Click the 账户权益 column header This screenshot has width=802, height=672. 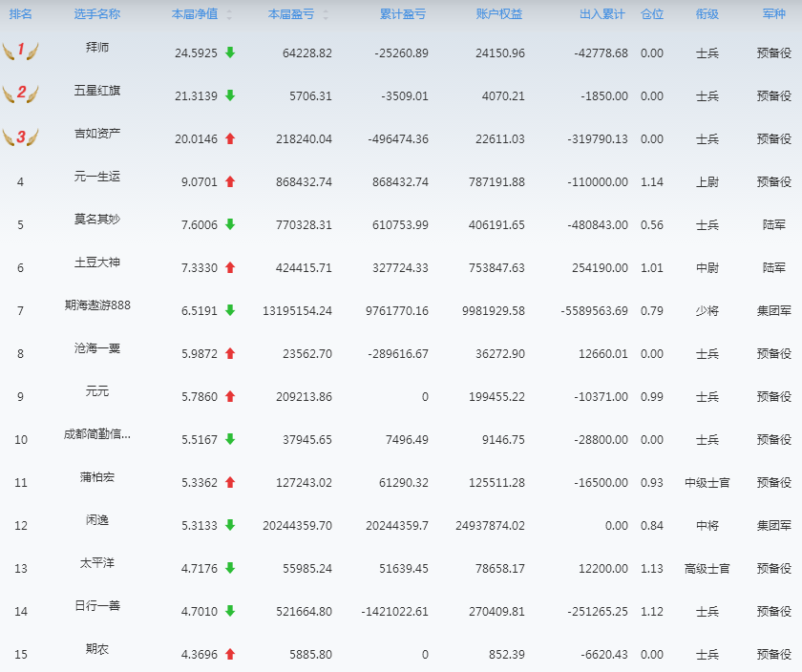[499, 14]
